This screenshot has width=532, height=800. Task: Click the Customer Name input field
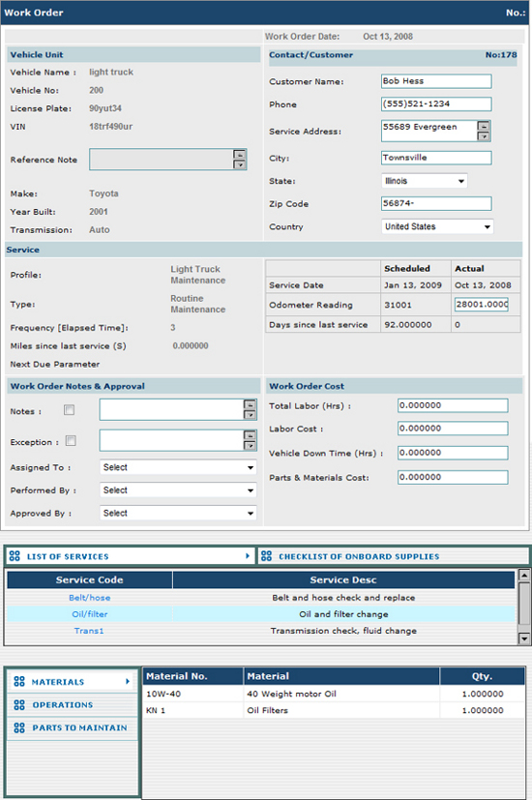436,81
